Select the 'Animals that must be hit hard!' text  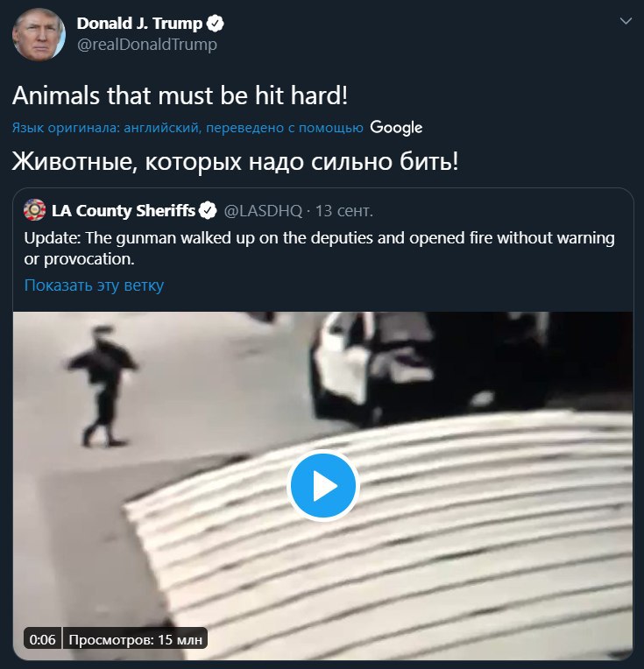point(180,95)
